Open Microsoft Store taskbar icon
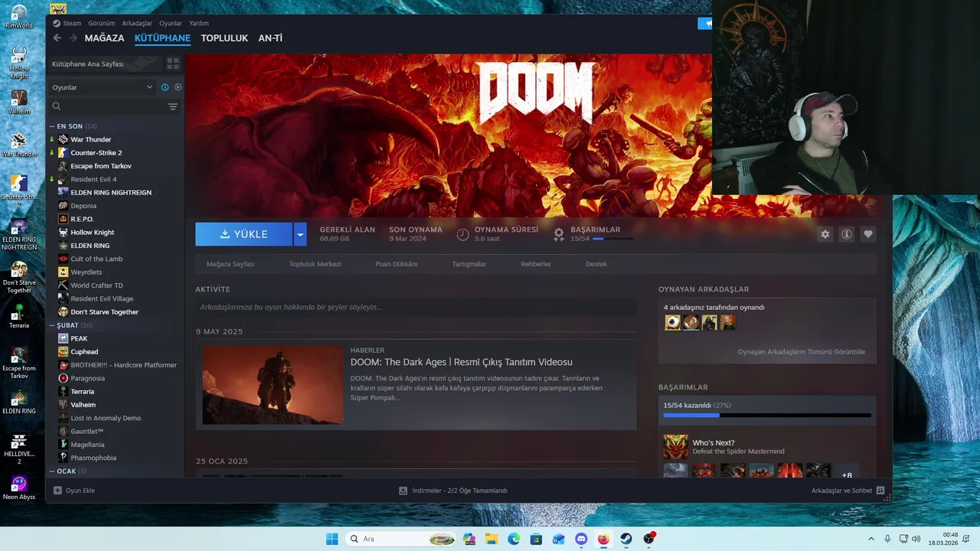 click(536, 539)
